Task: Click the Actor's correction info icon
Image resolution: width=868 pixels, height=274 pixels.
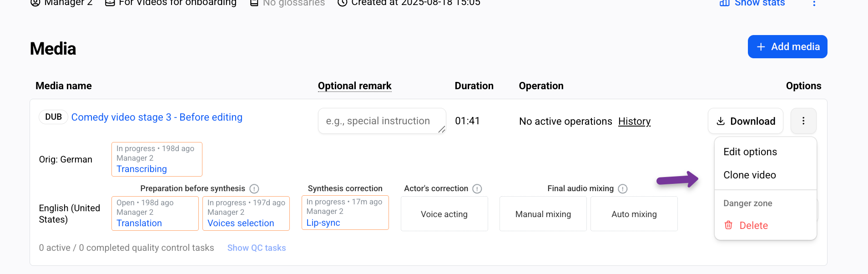Action: (477, 188)
